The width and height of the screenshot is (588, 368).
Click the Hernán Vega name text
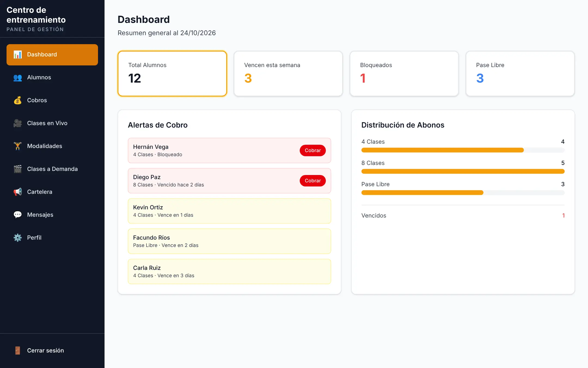coord(151,147)
